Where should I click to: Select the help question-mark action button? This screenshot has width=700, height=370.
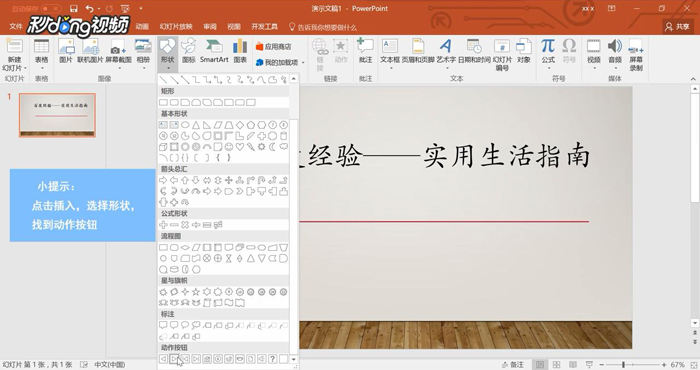coord(272,359)
